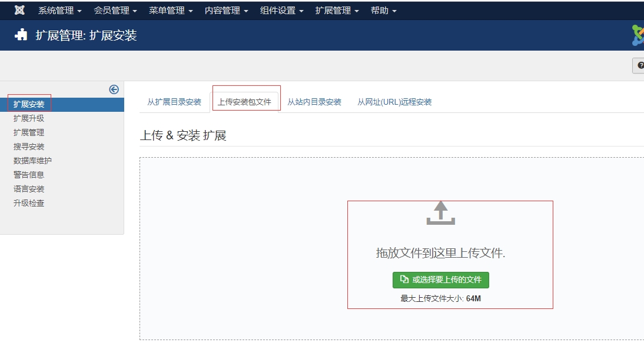Switch to the 从扩展目录安装 tab

(174, 102)
